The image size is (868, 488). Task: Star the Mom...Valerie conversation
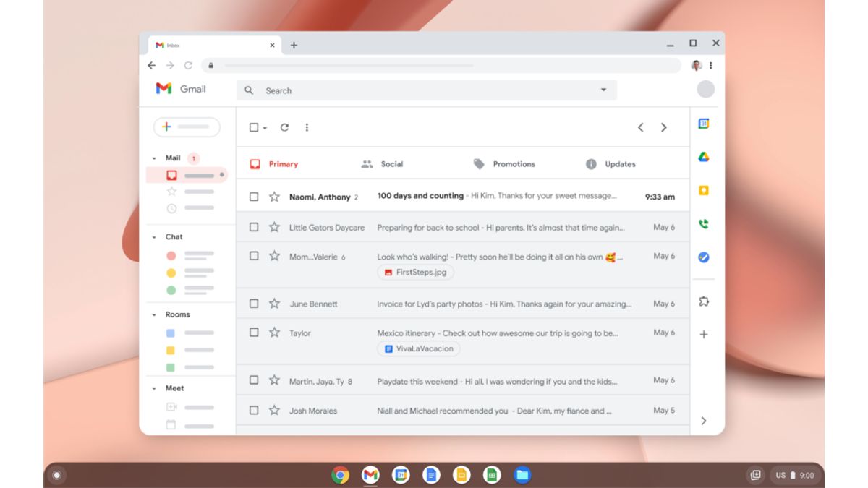click(x=274, y=256)
